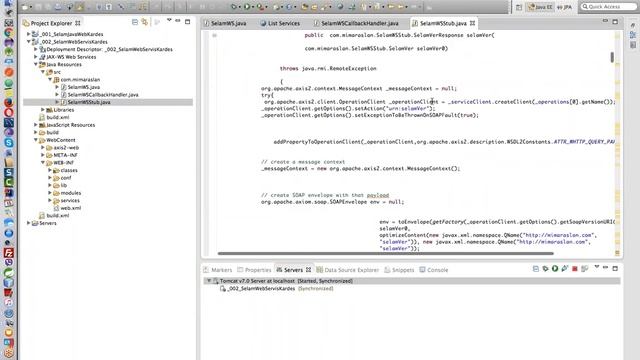Open the Properties view tab

tap(254, 270)
